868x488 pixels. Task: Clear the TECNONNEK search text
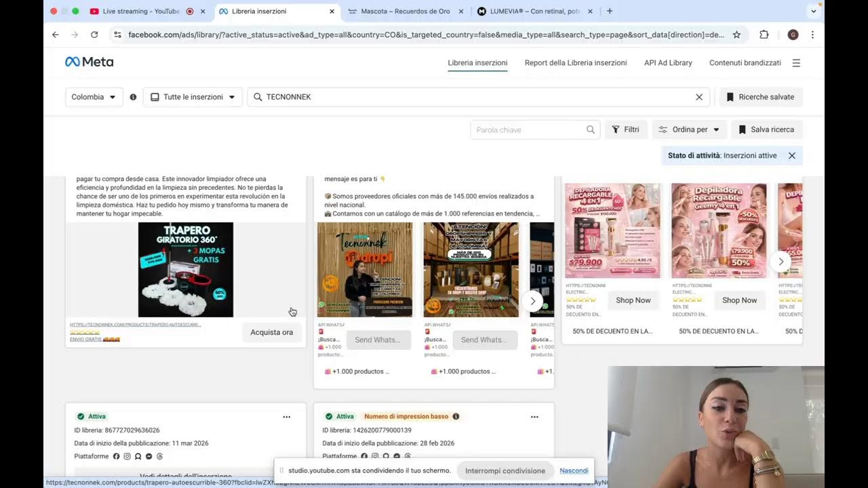pos(699,97)
